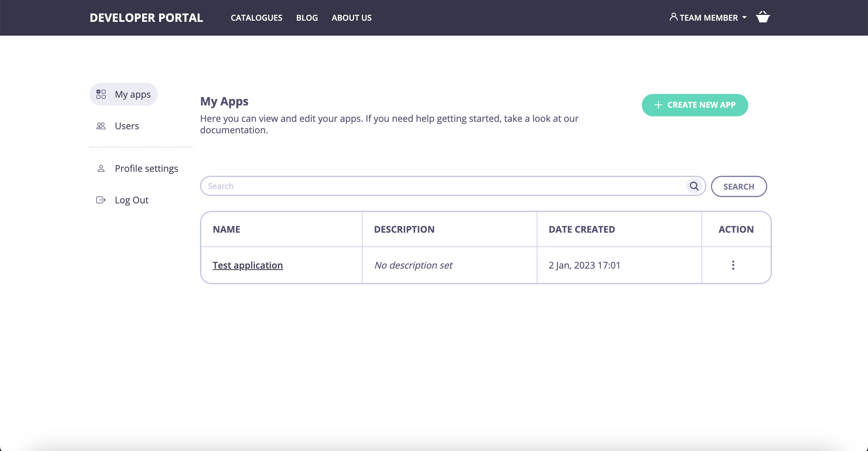Image resolution: width=868 pixels, height=451 pixels.
Task: Click the Developer Portal logo
Action: [x=146, y=18]
